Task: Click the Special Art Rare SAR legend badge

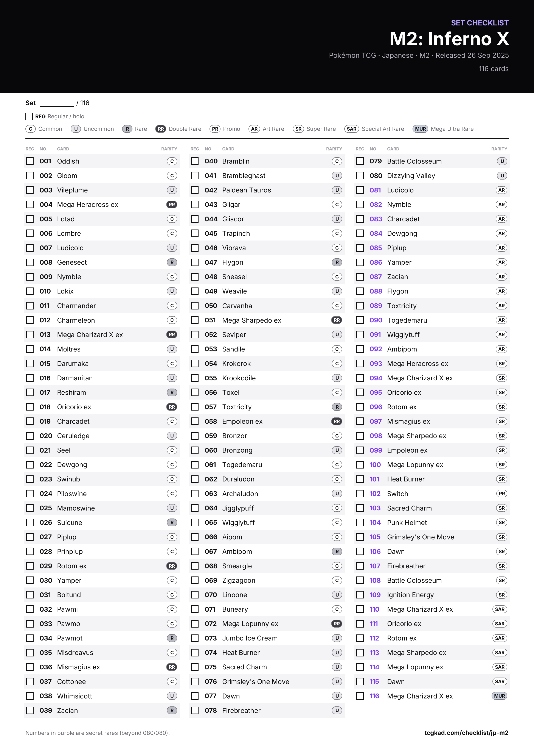Action: pos(351,129)
